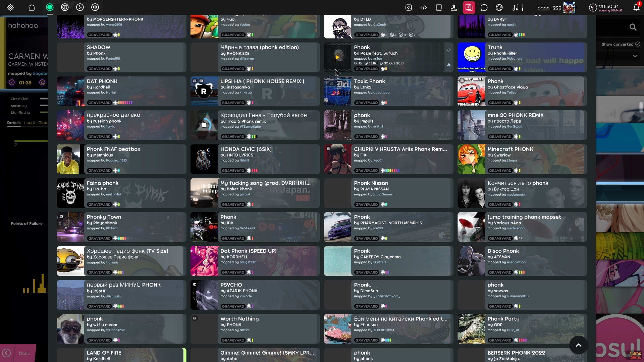Select the osu!catch ruleset icon
The image size is (644, 362).
(80, 7)
